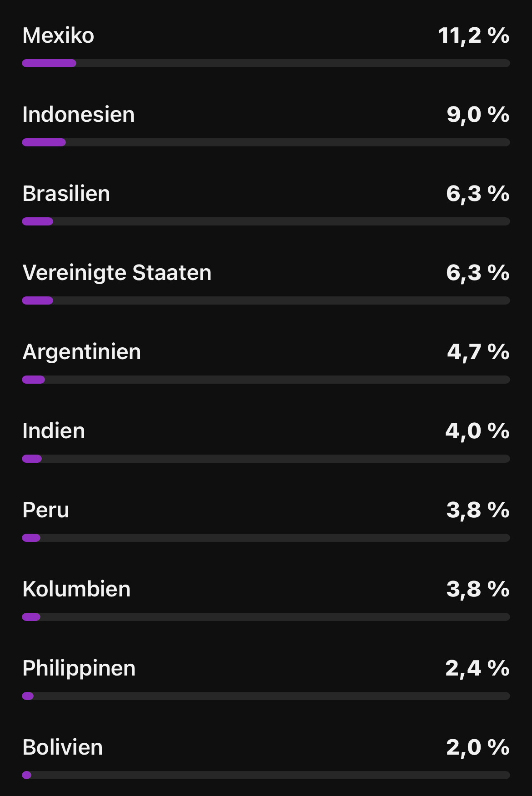Click the Mexiko purple progress bar
Viewport: 532px width, 796px height.
[x=266, y=63]
